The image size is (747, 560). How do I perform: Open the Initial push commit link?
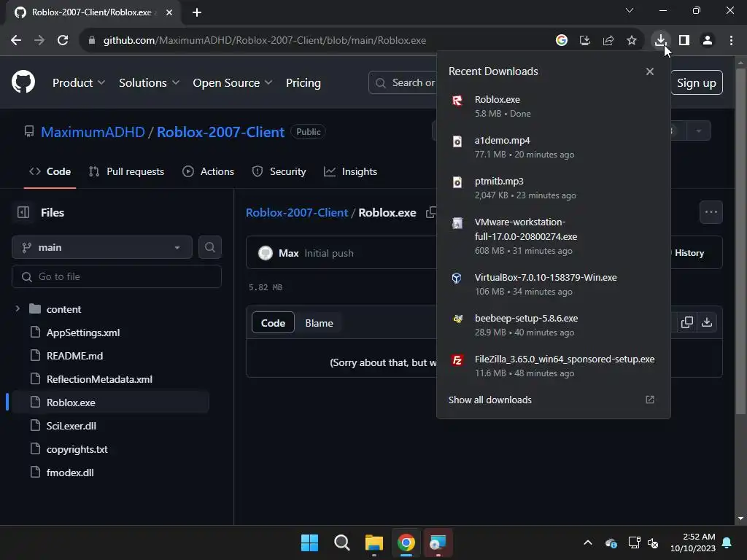(x=329, y=253)
